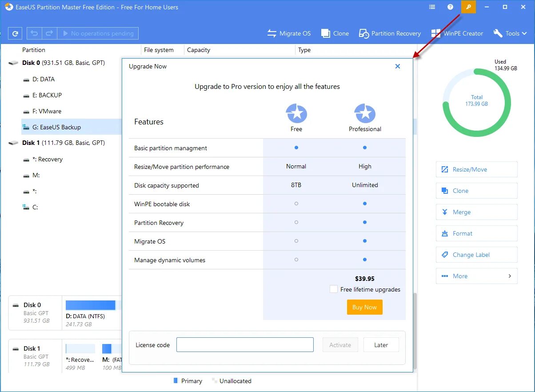The width and height of the screenshot is (535, 392).
Task: Click the vertical scrollbar beside the disk map
Action: click(x=415, y=331)
